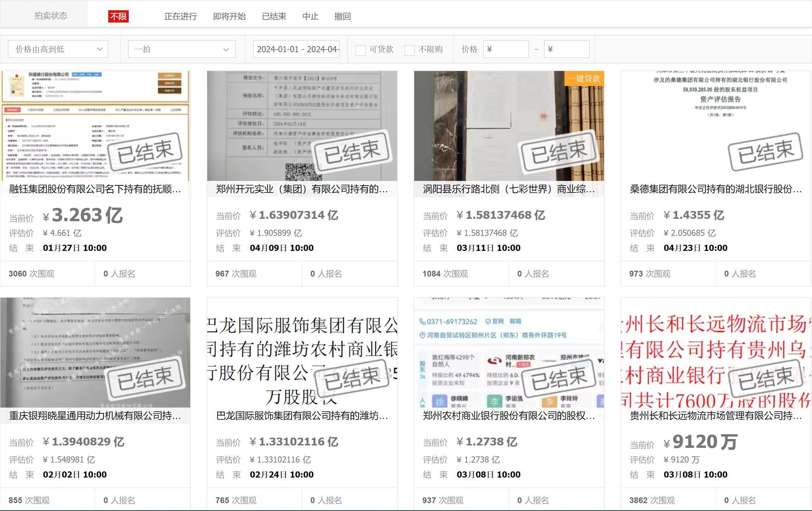Open the 涡阳县乐行路北侧 listing thumbnail

pyautogui.click(x=509, y=126)
